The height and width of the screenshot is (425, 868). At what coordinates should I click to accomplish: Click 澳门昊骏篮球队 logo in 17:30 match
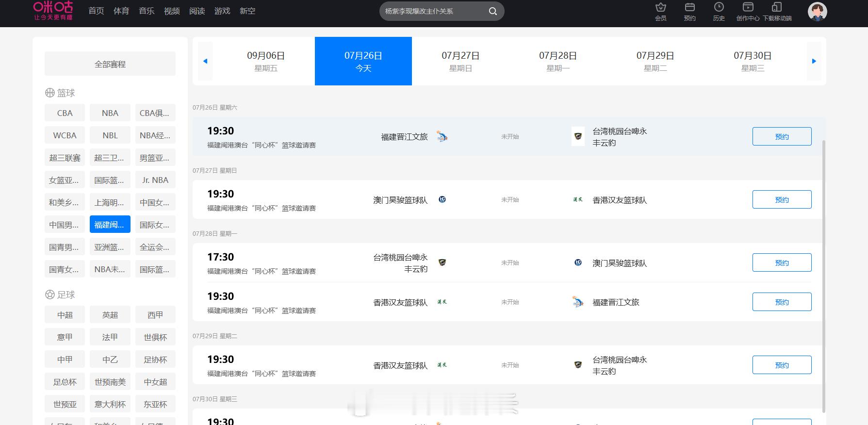tap(578, 262)
